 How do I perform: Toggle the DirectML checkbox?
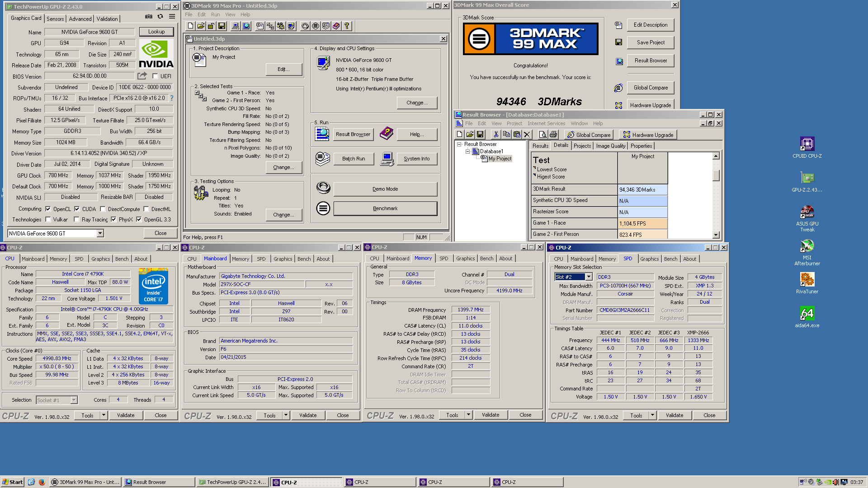click(146, 209)
